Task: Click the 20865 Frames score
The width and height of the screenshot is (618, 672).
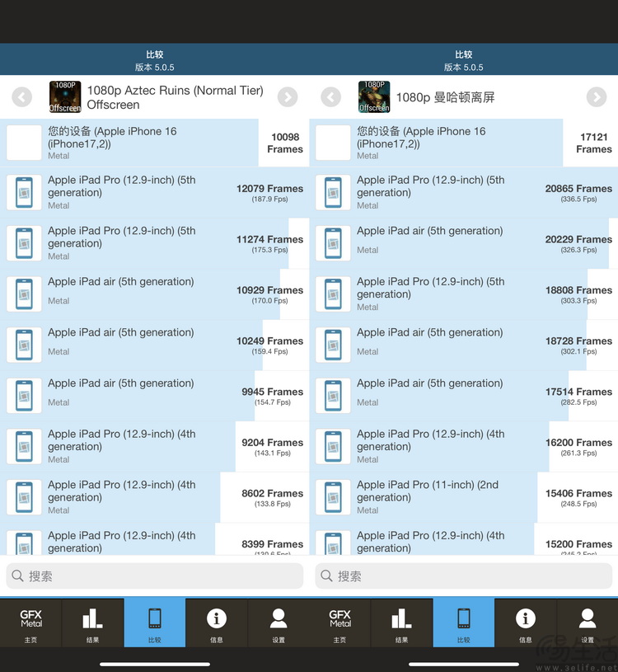Action: [x=578, y=189]
